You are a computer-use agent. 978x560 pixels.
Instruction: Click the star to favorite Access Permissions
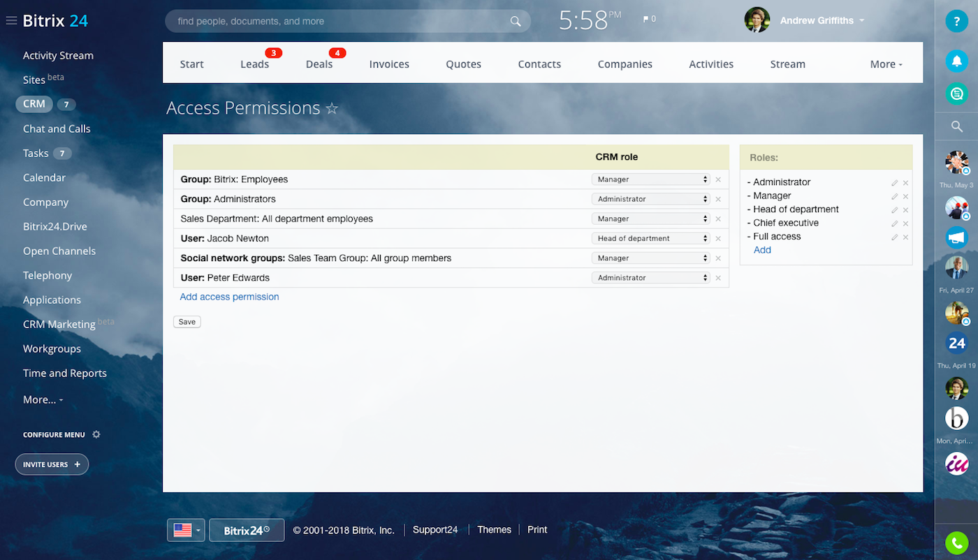332,109
